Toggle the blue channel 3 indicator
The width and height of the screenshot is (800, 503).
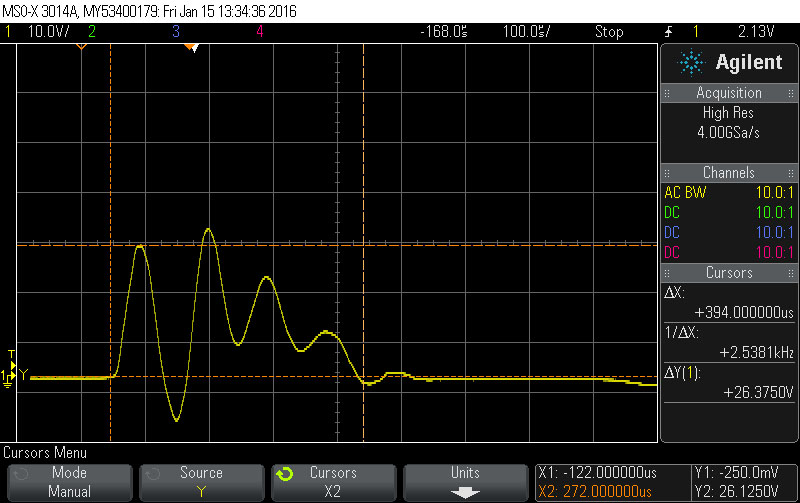[x=176, y=32]
